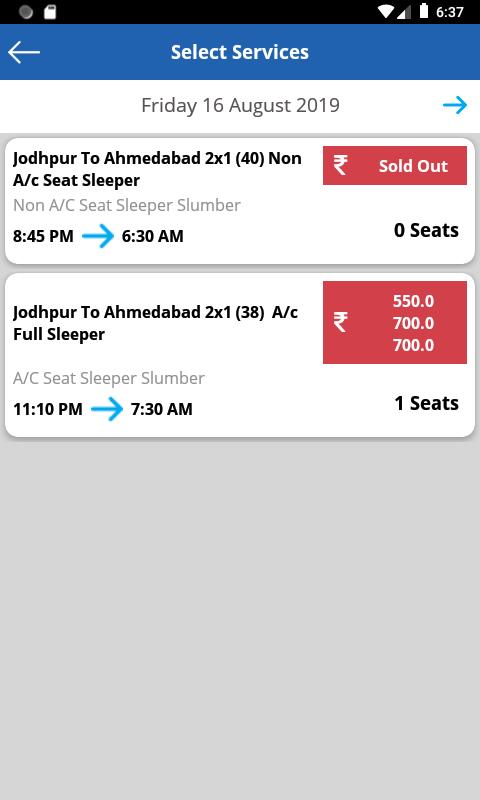Tap the circular notification icon in status bar
This screenshot has height=800, width=480.
(26, 12)
